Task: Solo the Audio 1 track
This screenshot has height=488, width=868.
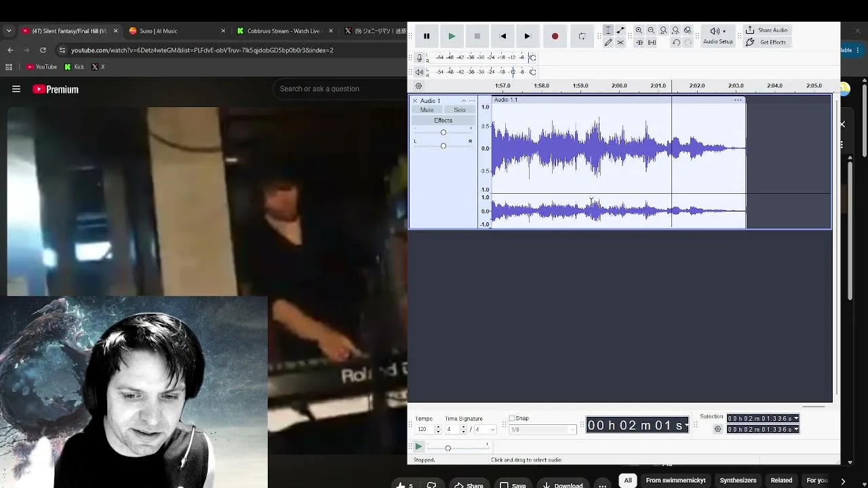Action: [460, 110]
